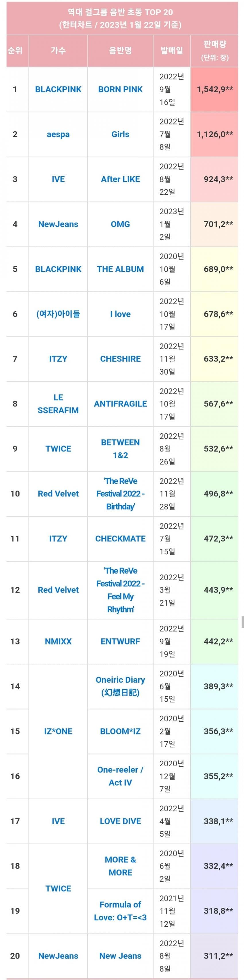Screen dimensions: 244x980
Task: Click the 판매량 column header
Action: click(215, 50)
